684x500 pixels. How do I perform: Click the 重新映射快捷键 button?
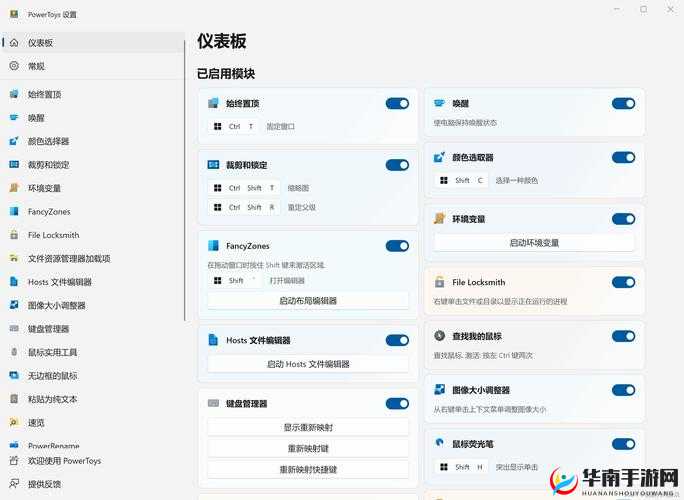point(308,469)
